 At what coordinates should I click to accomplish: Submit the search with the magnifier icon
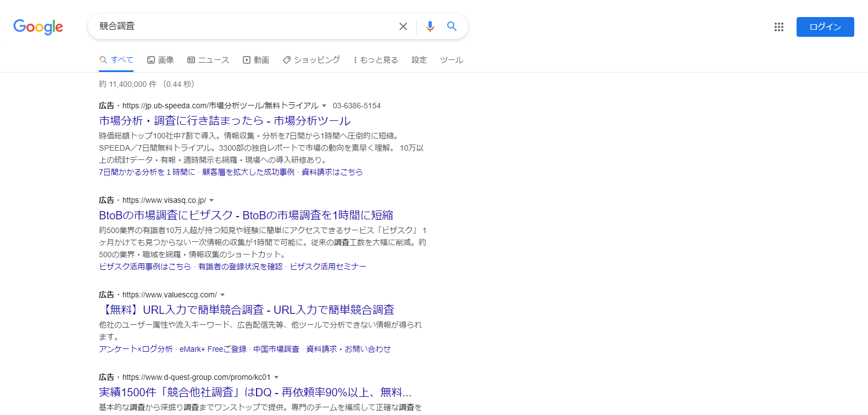pyautogui.click(x=452, y=26)
